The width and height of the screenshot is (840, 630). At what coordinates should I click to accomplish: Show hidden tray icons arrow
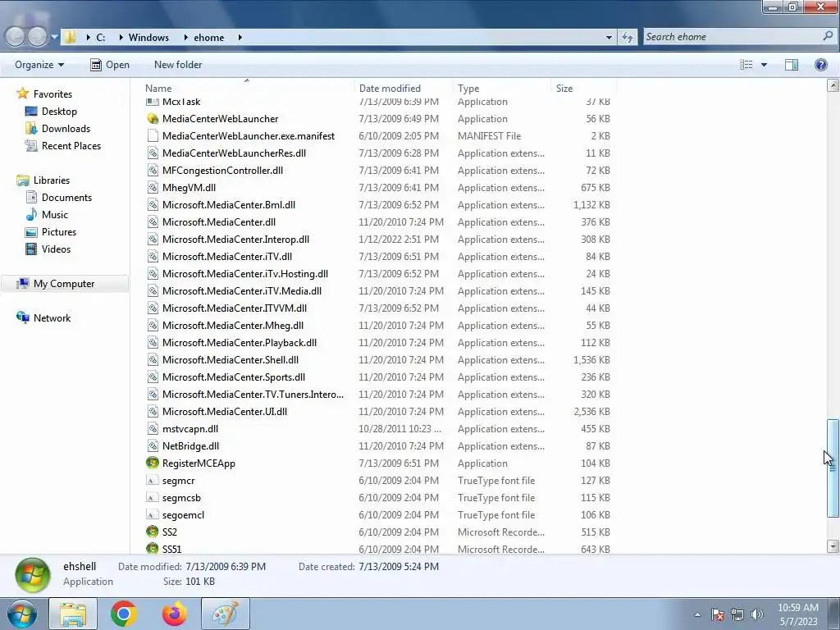pyautogui.click(x=697, y=614)
